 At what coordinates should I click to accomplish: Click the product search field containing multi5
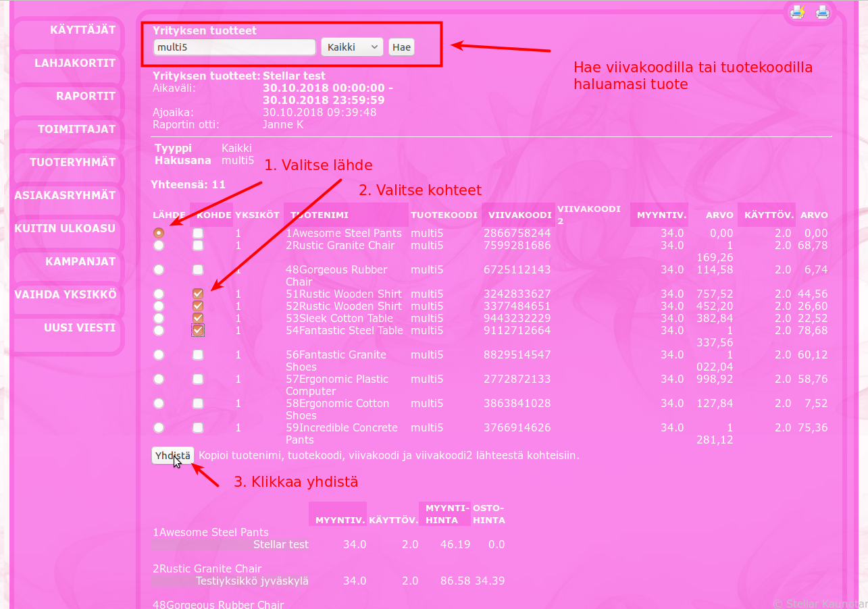pos(234,47)
